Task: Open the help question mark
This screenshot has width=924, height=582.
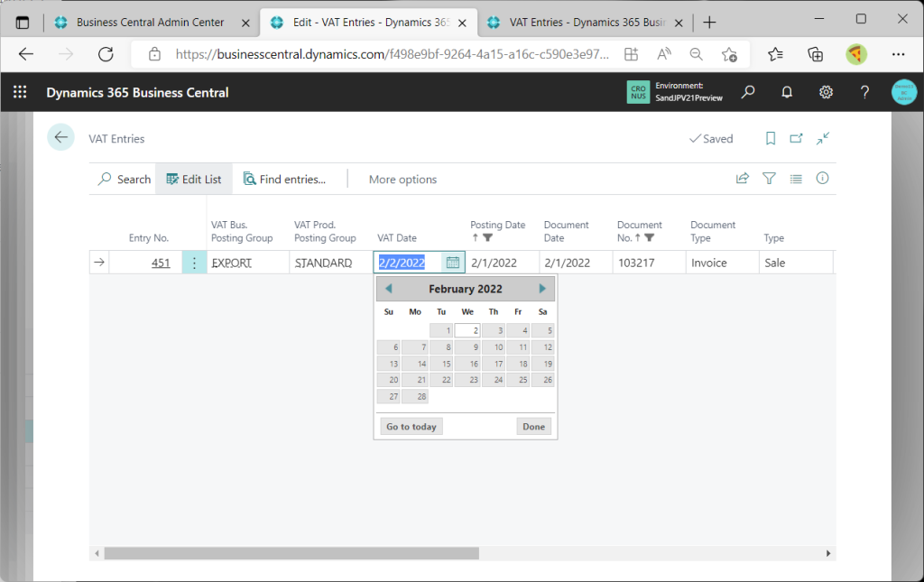Action: [x=864, y=92]
